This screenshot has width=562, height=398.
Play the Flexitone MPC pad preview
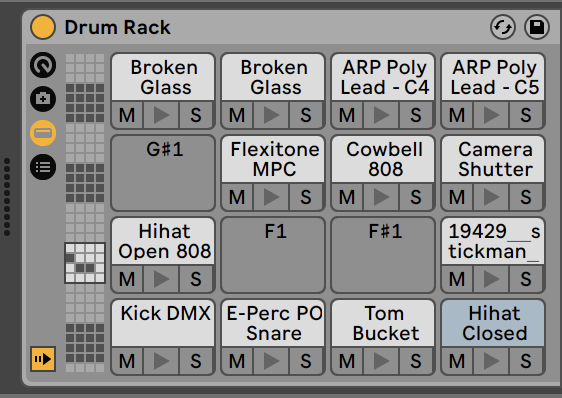[x=271, y=197]
